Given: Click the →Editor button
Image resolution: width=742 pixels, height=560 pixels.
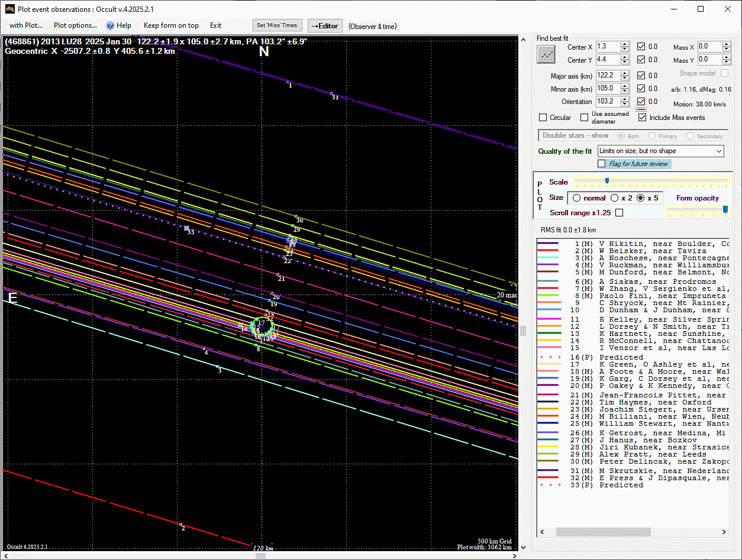Looking at the screenshot, I should (325, 25).
